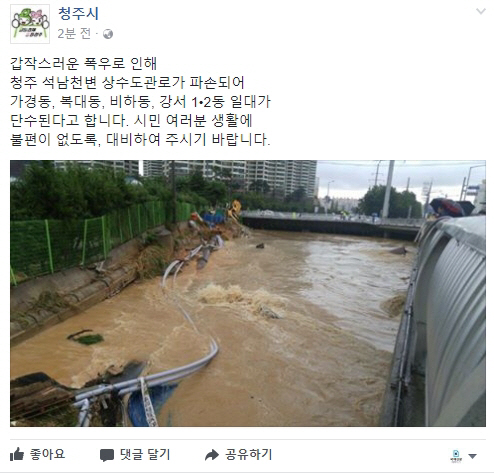Click the share arrow icon
Screen dimensions: 494x473
212,455
